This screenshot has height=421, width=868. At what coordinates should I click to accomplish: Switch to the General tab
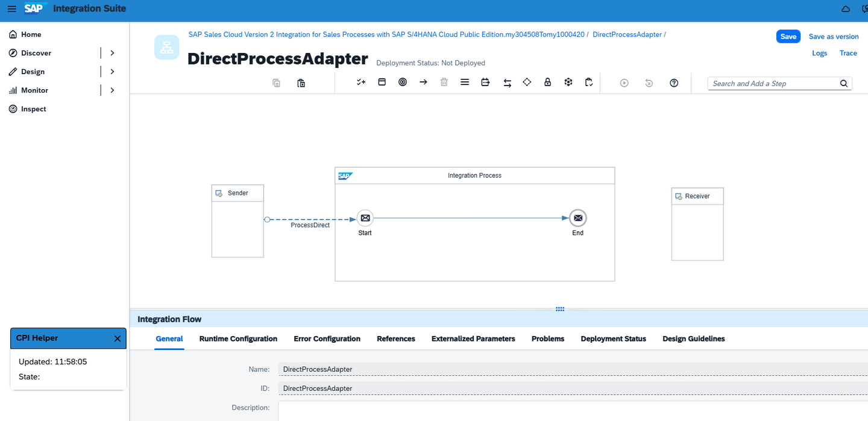(169, 338)
